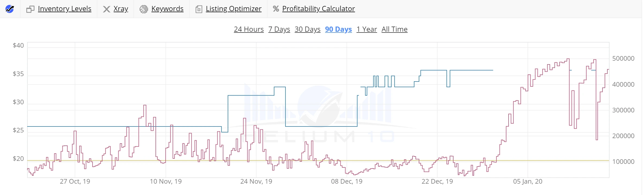The height and width of the screenshot is (195, 644).
Task: Click the $40 price axis label
Action: (18, 45)
